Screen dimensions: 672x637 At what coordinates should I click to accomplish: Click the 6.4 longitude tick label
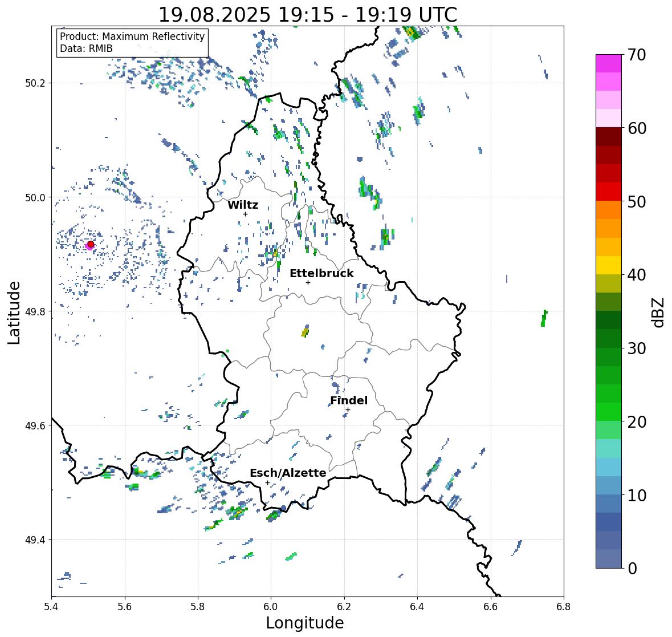pyautogui.click(x=417, y=607)
